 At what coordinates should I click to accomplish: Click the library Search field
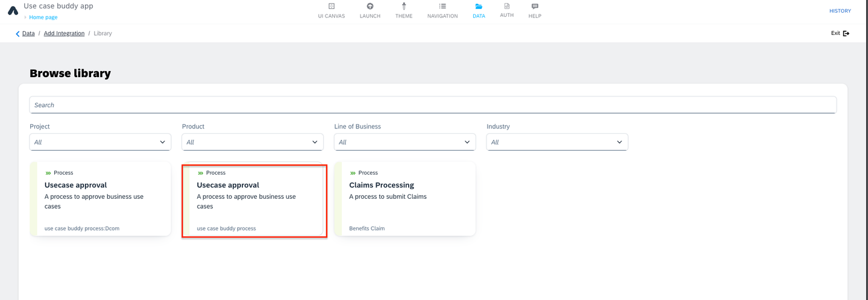[x=433, y=105]
